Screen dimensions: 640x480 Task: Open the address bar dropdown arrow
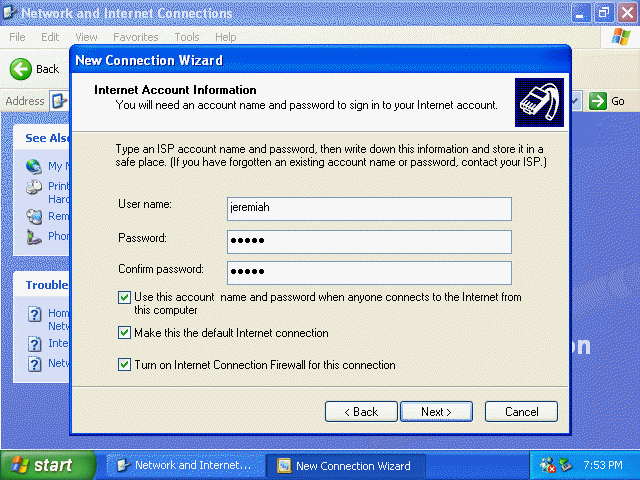click(x=576, y=101)
